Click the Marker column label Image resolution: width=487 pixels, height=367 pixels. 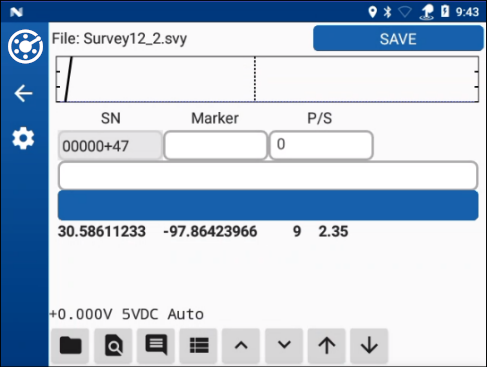coord(215,118)
